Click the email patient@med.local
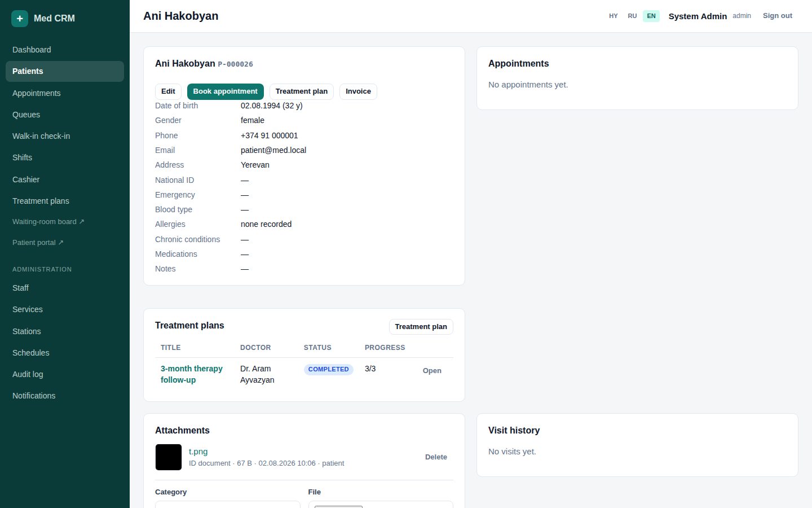The width and height of the screenshot is (812, 508). click(273, 150)
